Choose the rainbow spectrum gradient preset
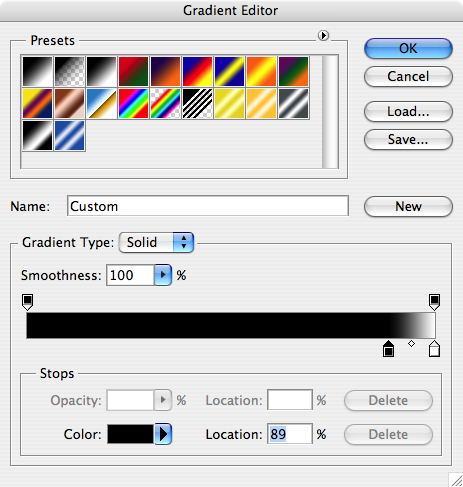The height and width of the screenshot is (487, 463). click(x=133, y=104)
